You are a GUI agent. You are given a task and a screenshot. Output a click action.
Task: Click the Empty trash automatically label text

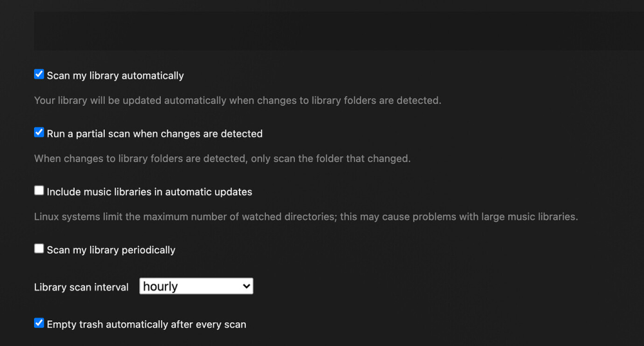pyautogui.click(x=147, y=324)
